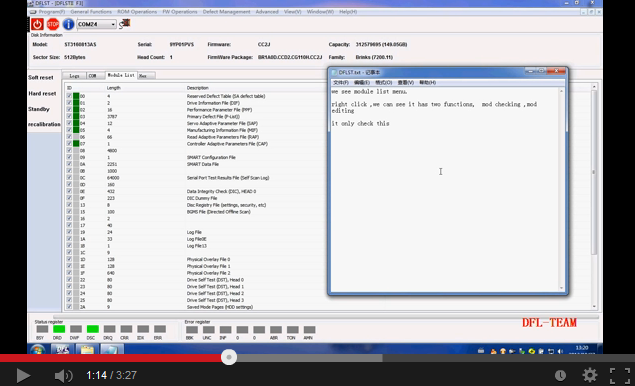Open the DFL taskbar application icon
635x386 pixels.
(x=62, y=350)
